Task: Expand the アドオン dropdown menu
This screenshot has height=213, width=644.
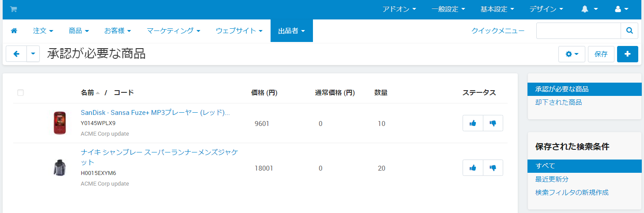Action: click(399, 9)
